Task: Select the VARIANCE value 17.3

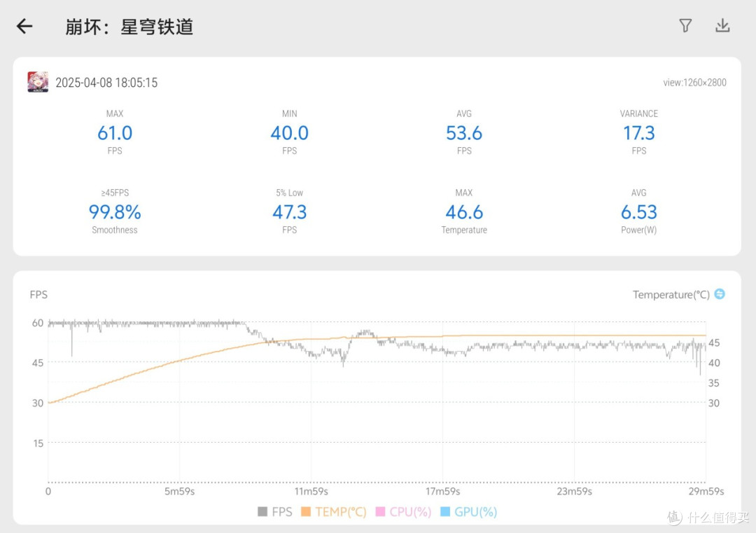Action: click(x=639, y=132)
